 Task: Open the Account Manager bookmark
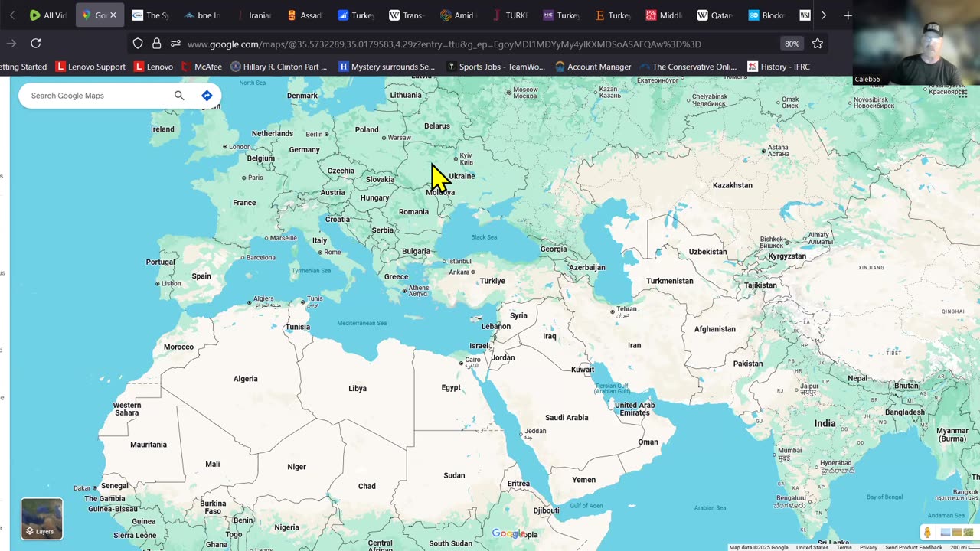[593, 67]
